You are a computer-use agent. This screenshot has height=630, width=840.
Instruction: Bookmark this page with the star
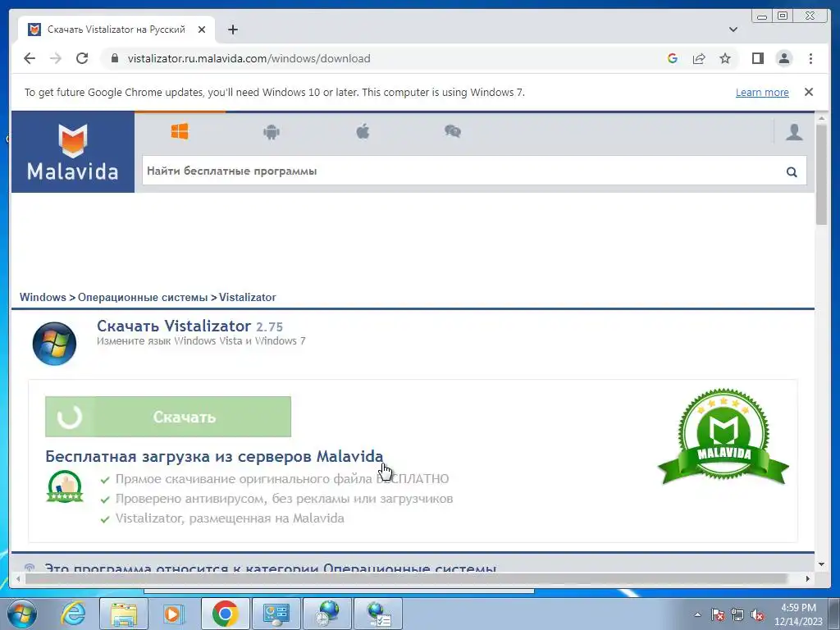pos(725,58)
